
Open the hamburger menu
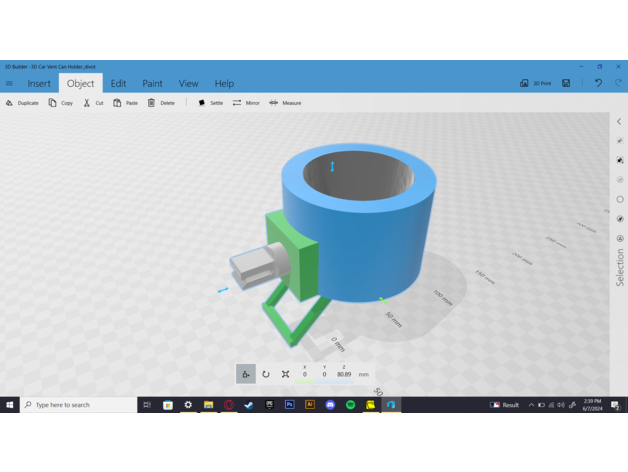click(10, 84)
